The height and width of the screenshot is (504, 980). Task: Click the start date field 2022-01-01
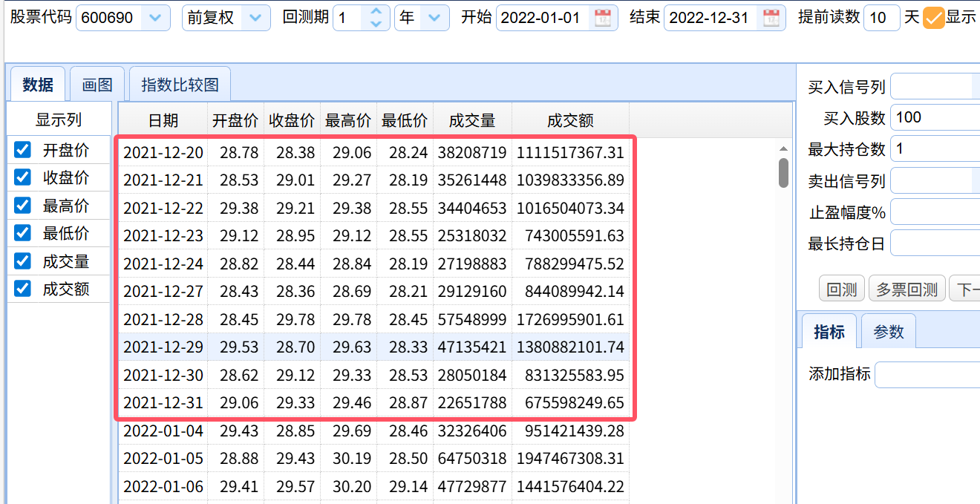[x=543, y=18]
